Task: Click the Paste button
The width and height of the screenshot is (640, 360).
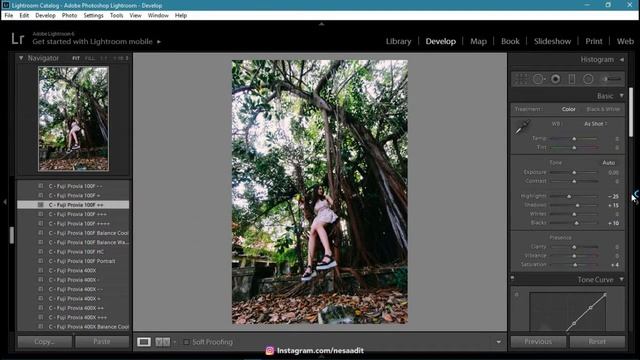Action: 102,342
